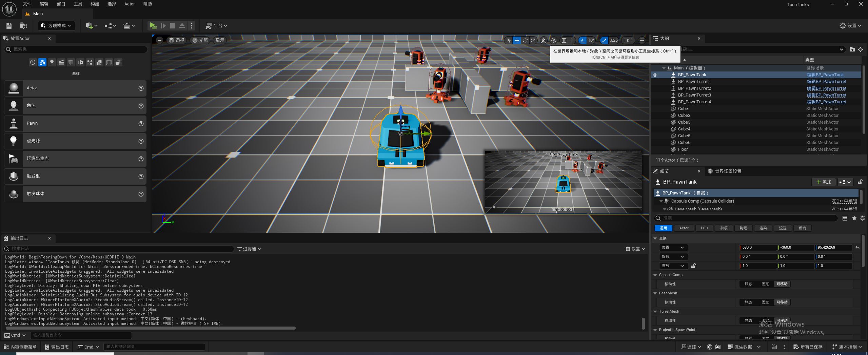Click the skip-frame advance button next to Play

[x=163, y=26]
